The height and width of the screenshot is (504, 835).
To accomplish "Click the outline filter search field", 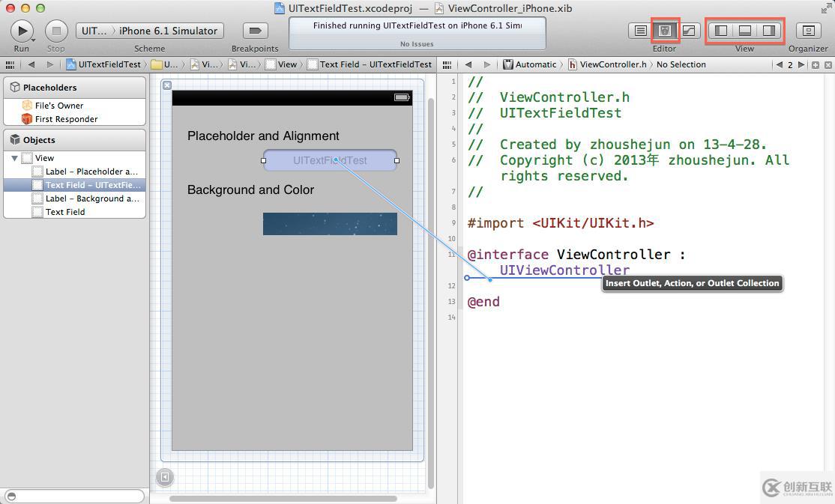I will (x=75, y=496).
